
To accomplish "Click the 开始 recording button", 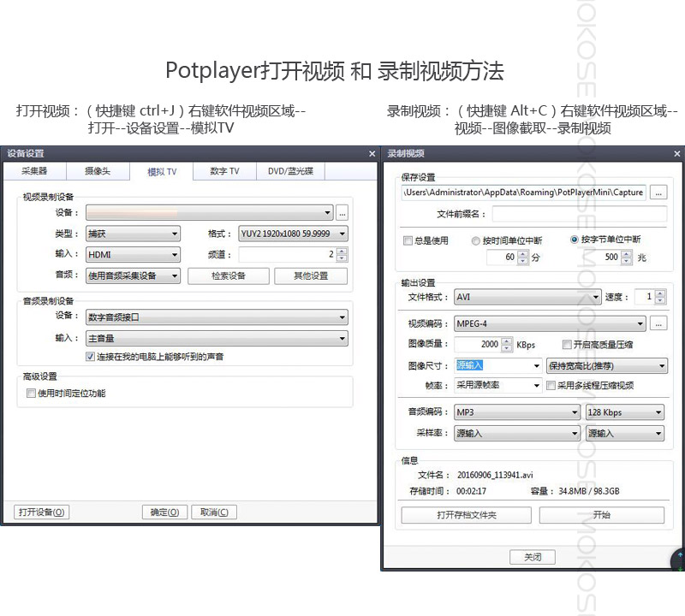I will point(602,515).
